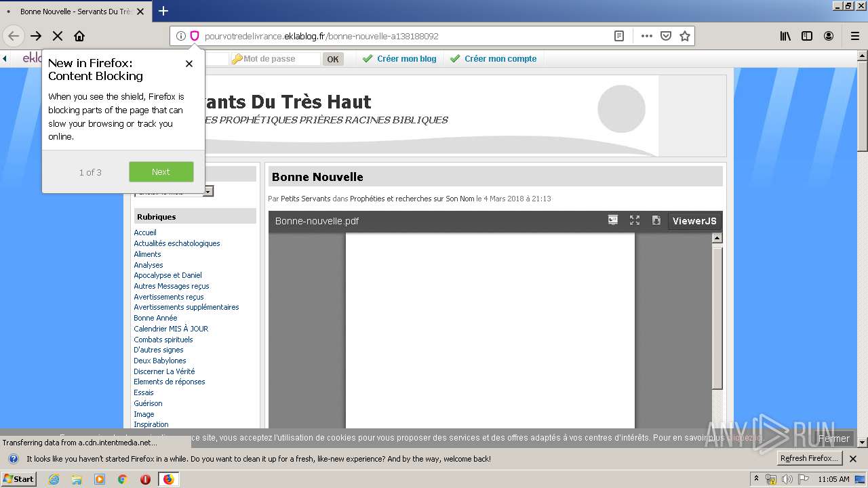
Task: Click Refresh Firefox button
Action: point(810,459)
